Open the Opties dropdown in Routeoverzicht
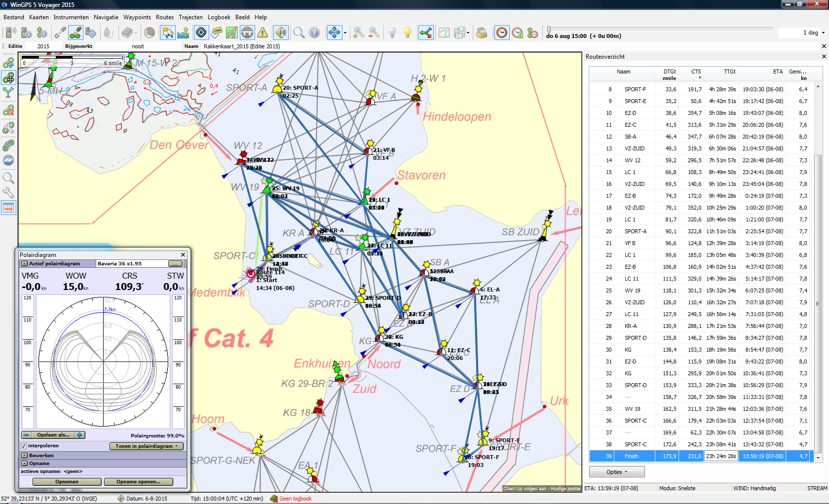 tap(617, 472)
